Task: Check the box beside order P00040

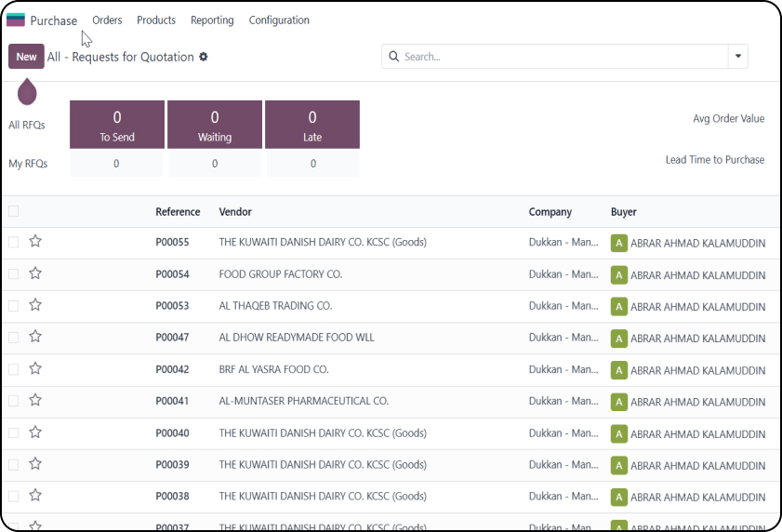Action: 13,432
